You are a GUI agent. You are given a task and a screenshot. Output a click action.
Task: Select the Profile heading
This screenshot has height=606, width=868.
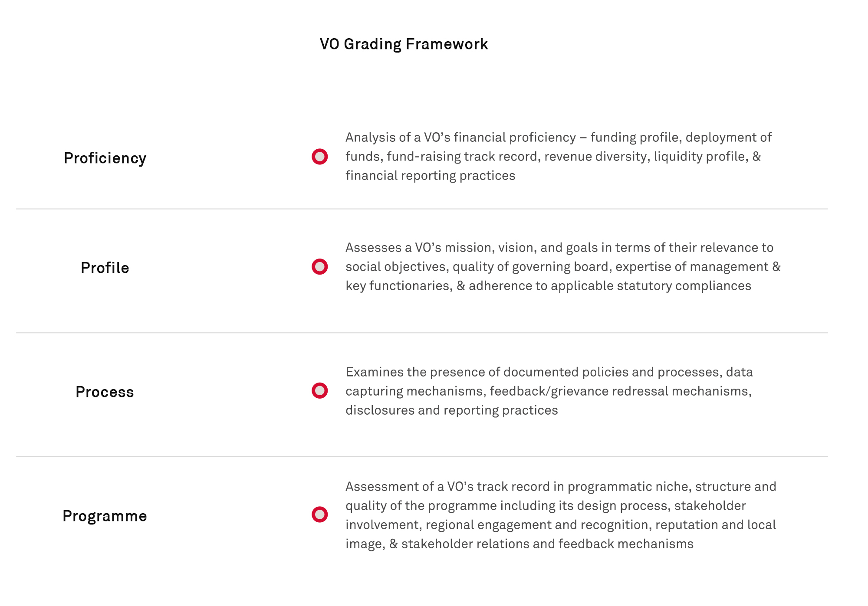tap(105, 268)
